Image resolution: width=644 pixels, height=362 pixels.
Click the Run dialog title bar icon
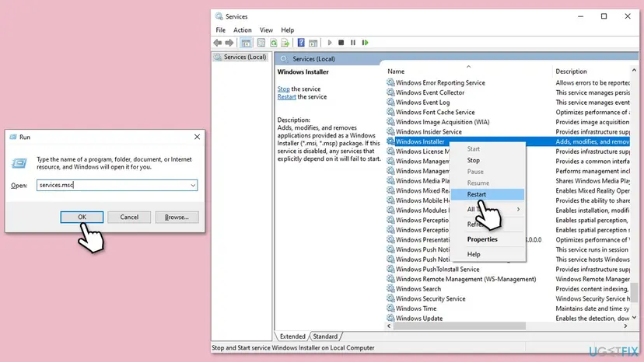13,137
